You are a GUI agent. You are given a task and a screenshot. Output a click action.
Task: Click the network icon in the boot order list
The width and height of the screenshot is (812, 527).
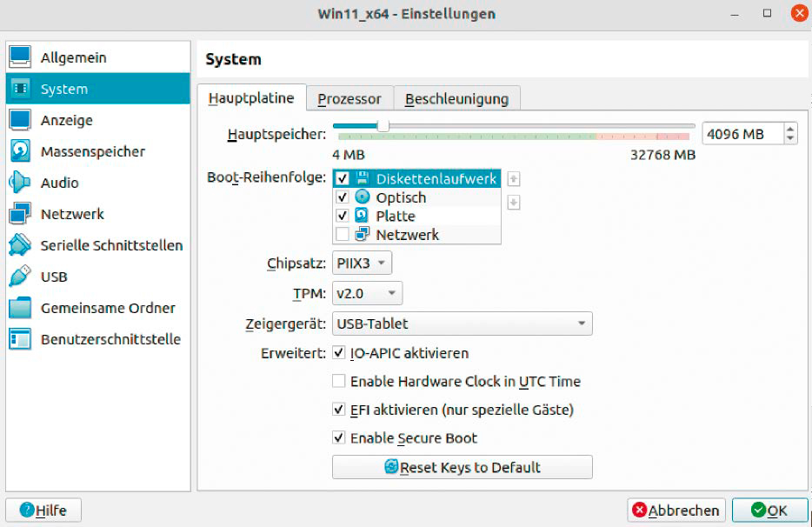tap(362, 234)
